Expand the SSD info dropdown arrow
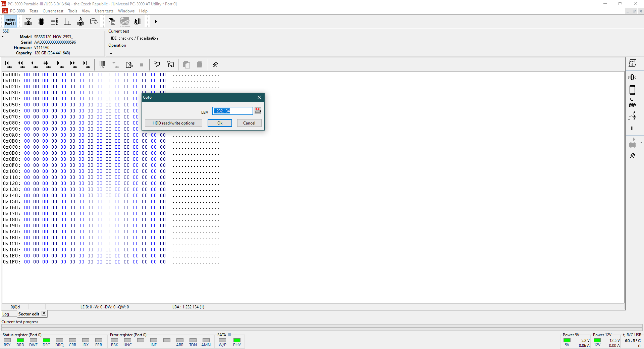 click(3, 37)
